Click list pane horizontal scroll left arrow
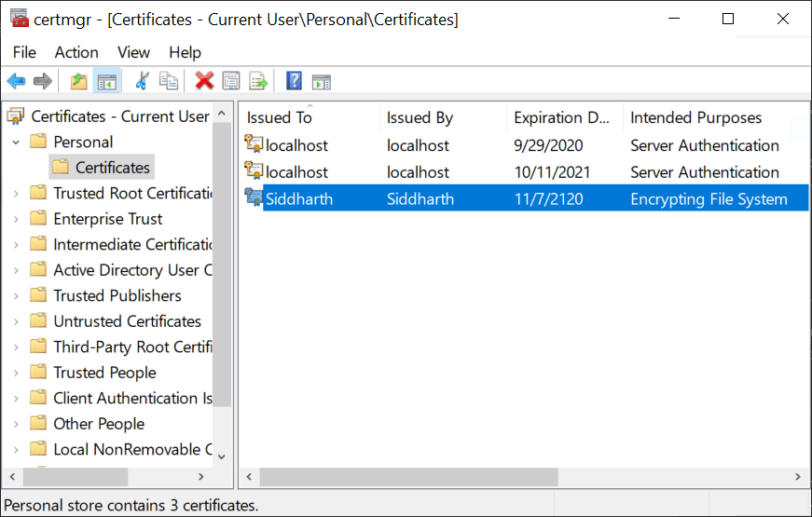812x517 pixels. pos(249,477)
